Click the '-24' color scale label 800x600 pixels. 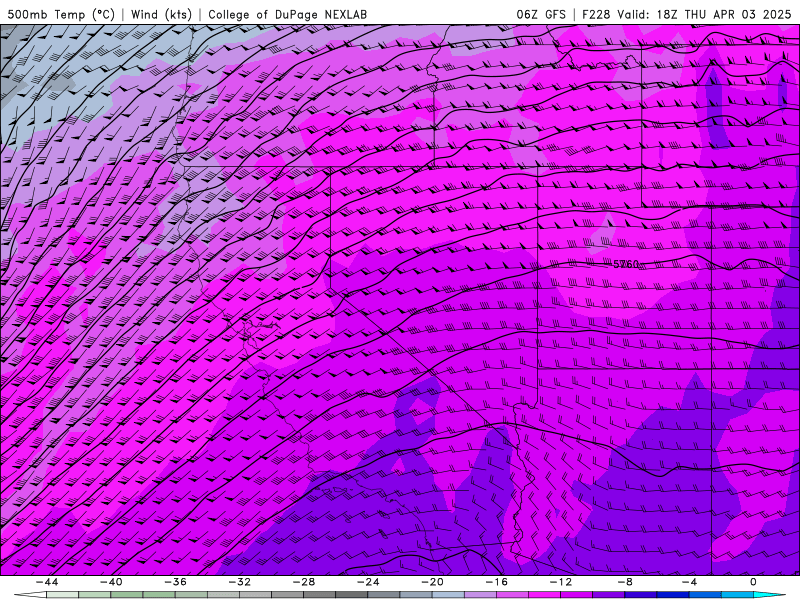pyautogui.click(x=368, y=582)
